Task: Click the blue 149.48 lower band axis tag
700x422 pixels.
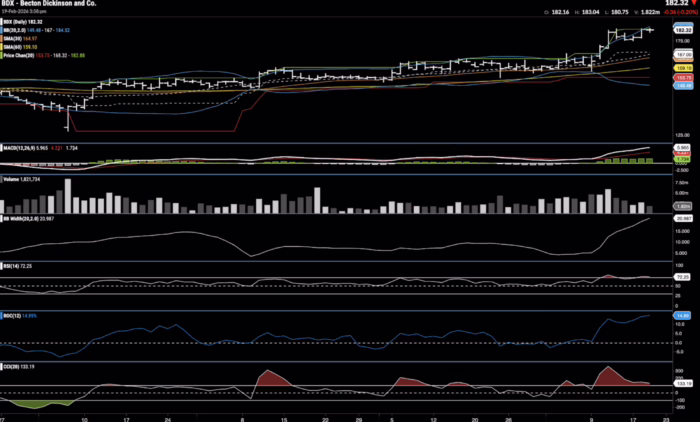Action: [x=683, y=85]
